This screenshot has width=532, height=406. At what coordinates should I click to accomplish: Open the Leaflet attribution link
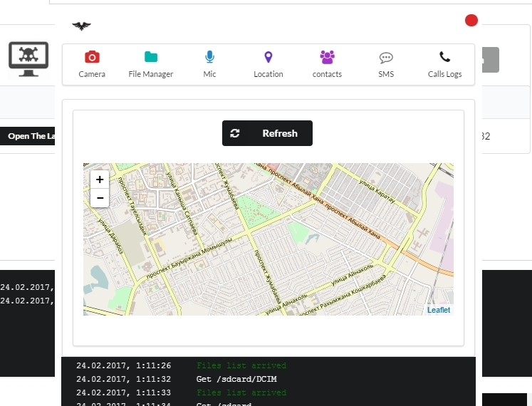pyautogui.click(x=438, y=310)
